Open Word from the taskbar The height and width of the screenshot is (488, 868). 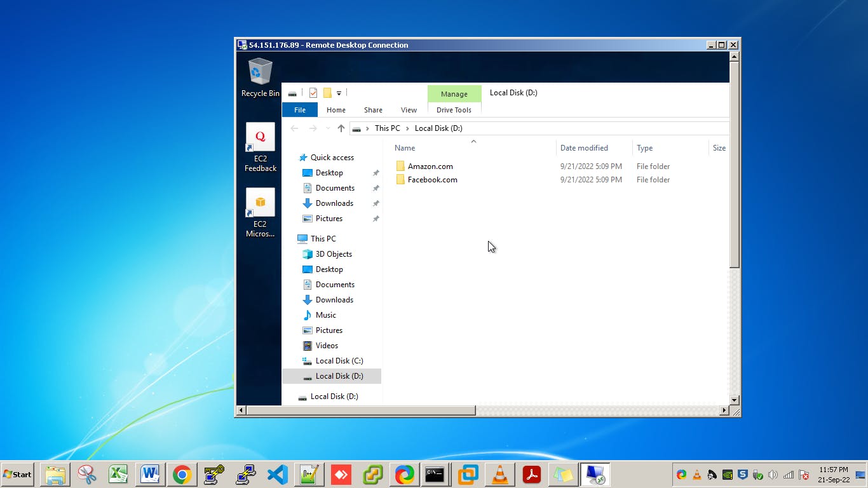point(150,475)
